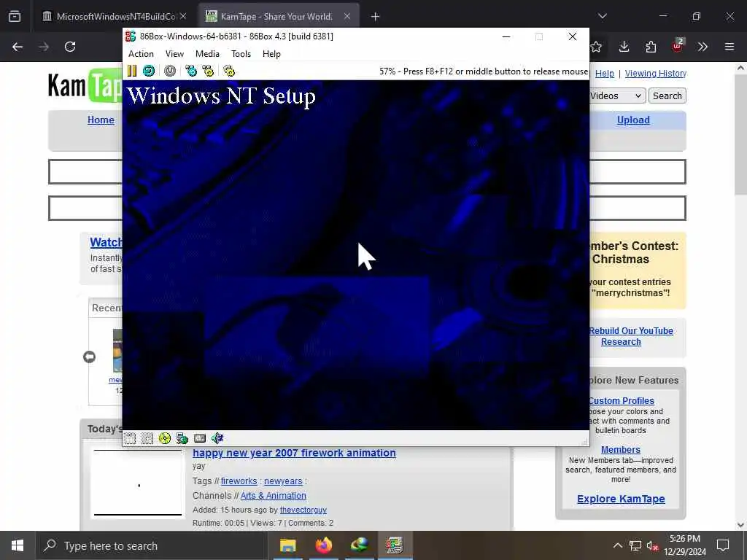Open Firefox from taskbar
This screenshot has width=747, height=560.
[323, 545]
